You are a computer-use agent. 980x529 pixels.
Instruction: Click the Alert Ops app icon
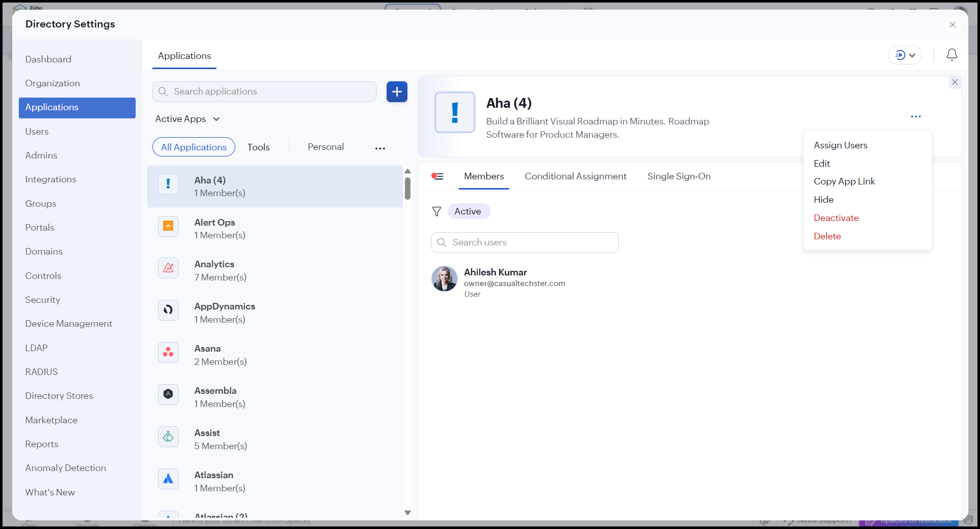[168, 226]
